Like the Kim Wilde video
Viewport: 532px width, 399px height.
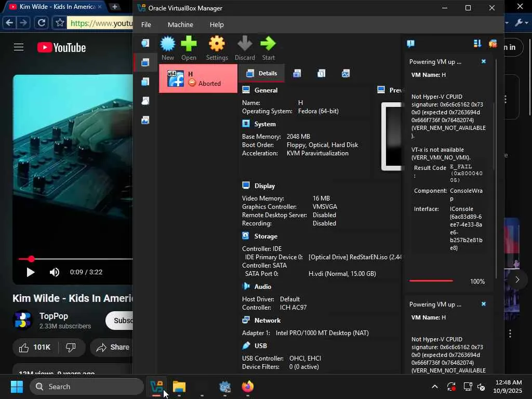(x=35, y=348)
